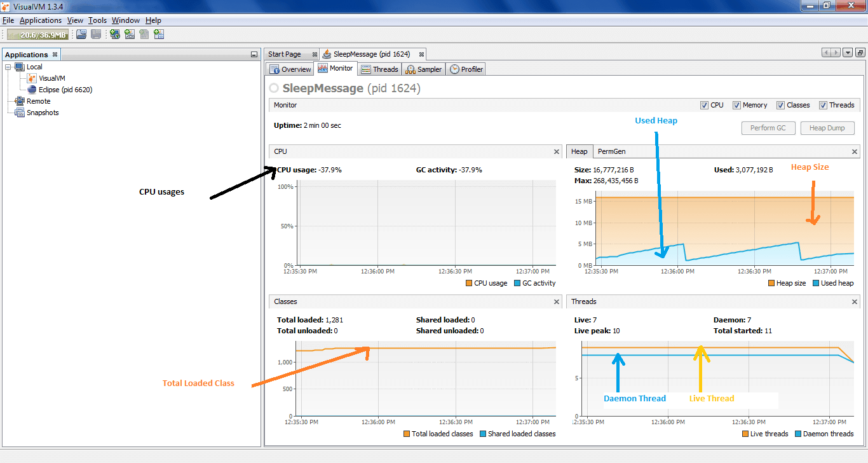Click the Add Remote Host toolbar icon
This screenshot has height=463, width=868.
(x=115, y=34)
